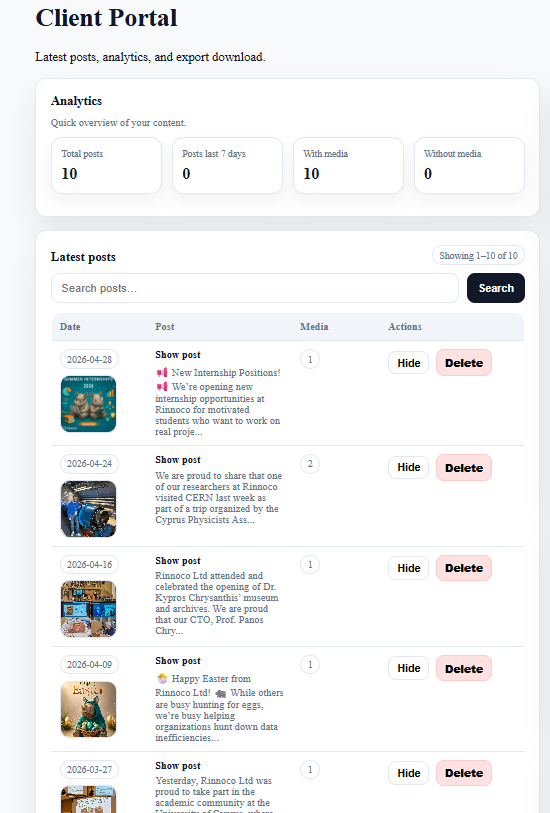Delete the 2026-04-24 CERN post

pos(463,468)
